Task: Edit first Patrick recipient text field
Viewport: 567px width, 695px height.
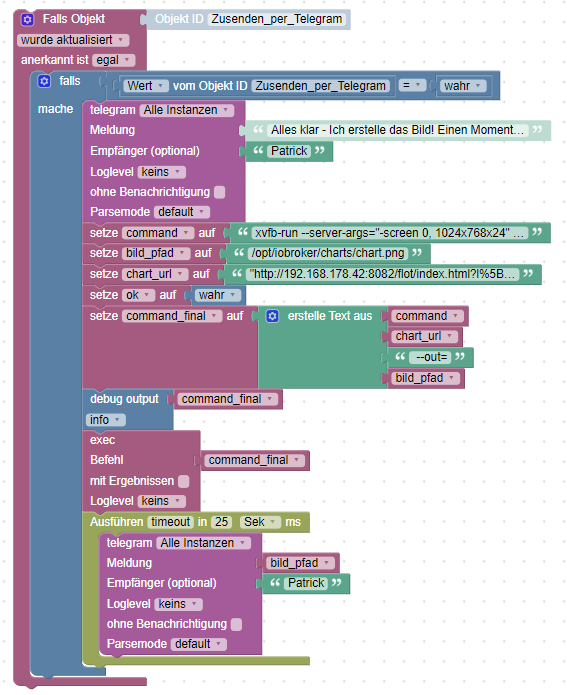Action: point(289,151)
